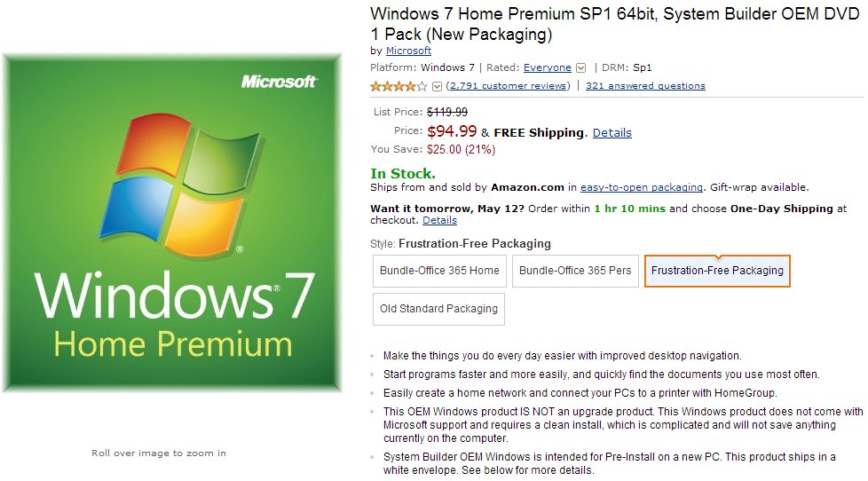Expand the rating breakdown dropdown arrow

coord(437,86)
